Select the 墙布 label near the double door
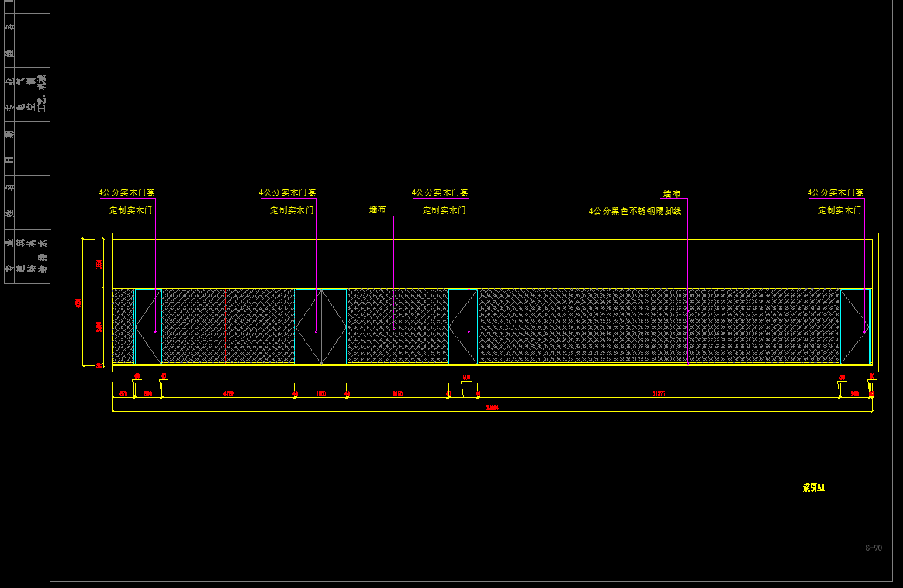 point(377,209)
